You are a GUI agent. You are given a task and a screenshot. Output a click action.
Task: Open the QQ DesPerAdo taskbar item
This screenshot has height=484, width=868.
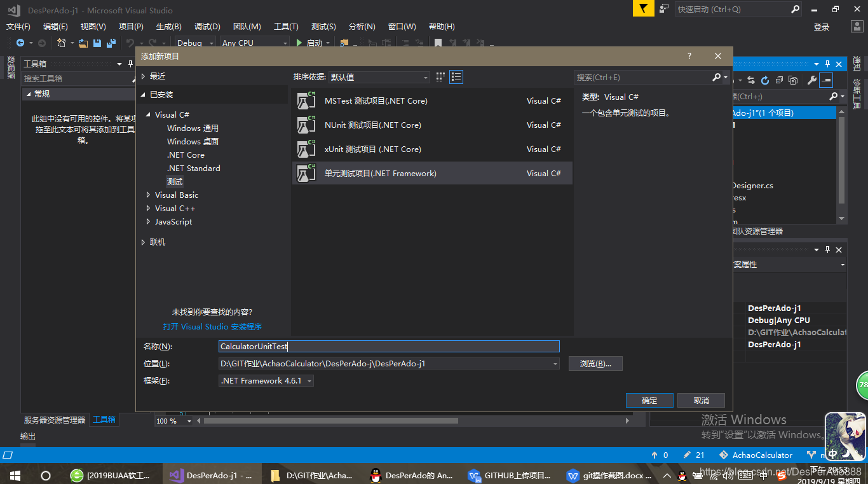[412, 475]
